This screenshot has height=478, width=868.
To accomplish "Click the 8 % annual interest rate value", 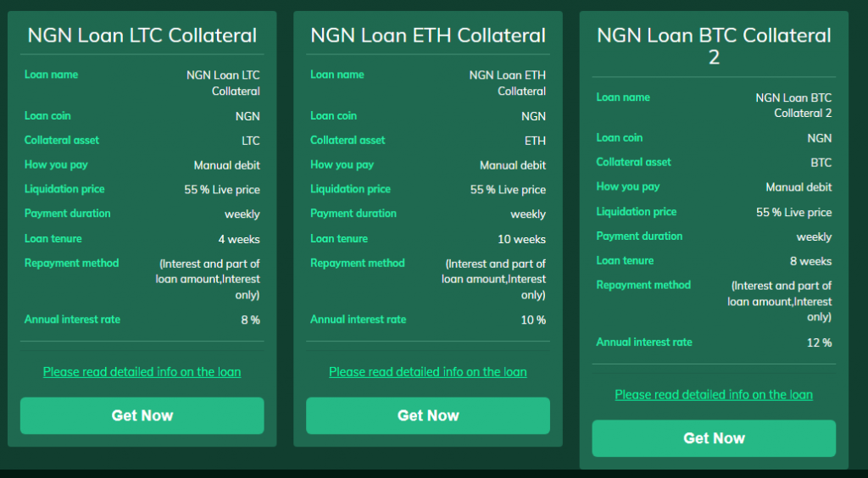I will pyautogui.click(x=250, y=320).
